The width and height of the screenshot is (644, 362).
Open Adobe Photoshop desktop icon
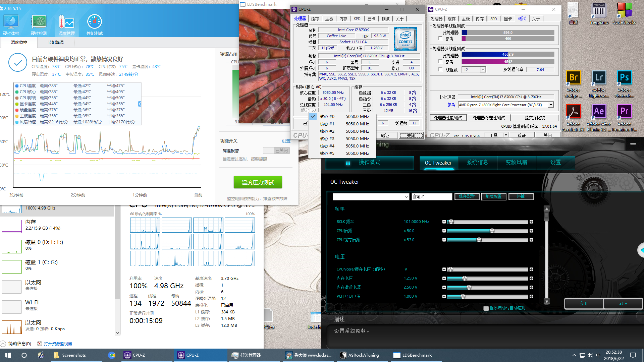point(624,84)
